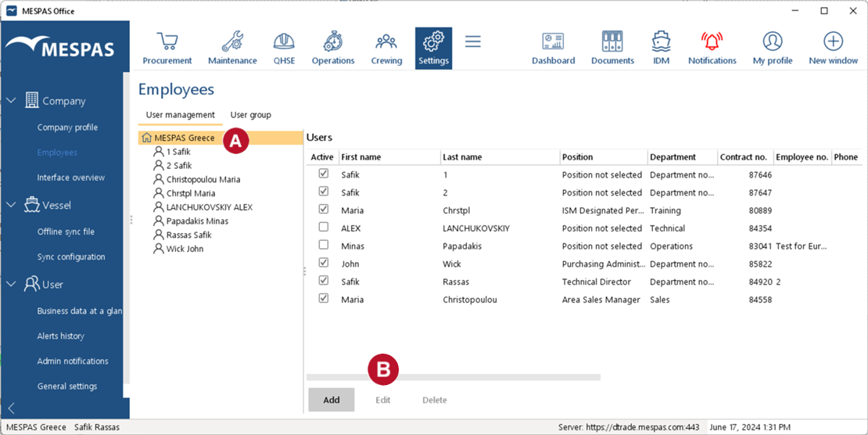Click the person icon next to Papadakis Minas

(x=159, y=221)
